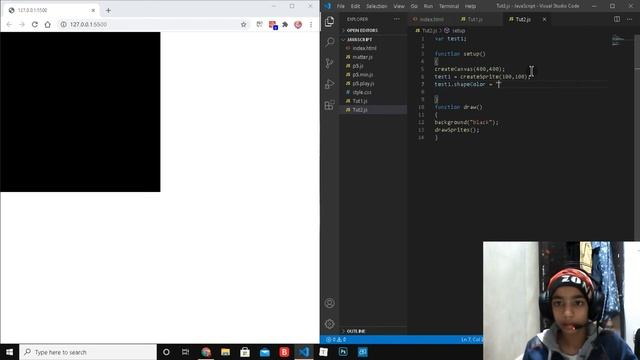Open the Explorer panel more actions (three dots)
640x360 pixels.
[x=397, y=19]
